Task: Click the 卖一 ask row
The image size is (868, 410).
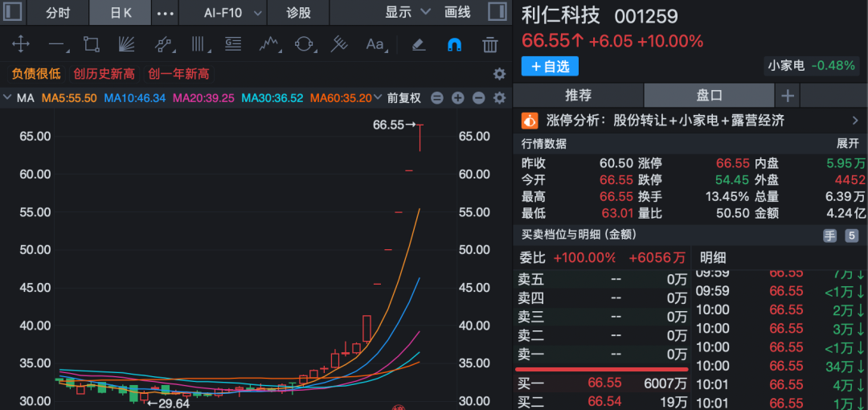Action: [x=602, y=354]
